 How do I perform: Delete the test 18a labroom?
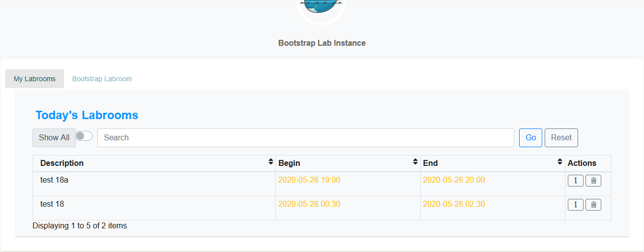[593, 181]
